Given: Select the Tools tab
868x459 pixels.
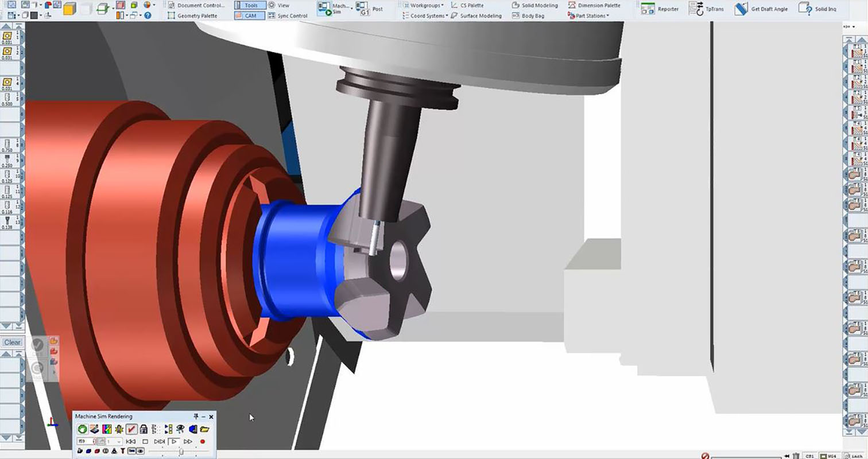Looking at the screenshot, I should [251, 5].
